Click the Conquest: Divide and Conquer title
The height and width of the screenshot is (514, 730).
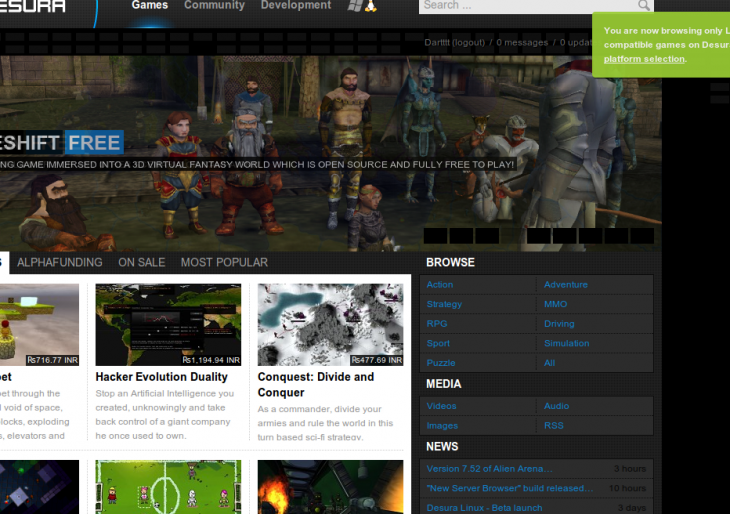[316, 385]
